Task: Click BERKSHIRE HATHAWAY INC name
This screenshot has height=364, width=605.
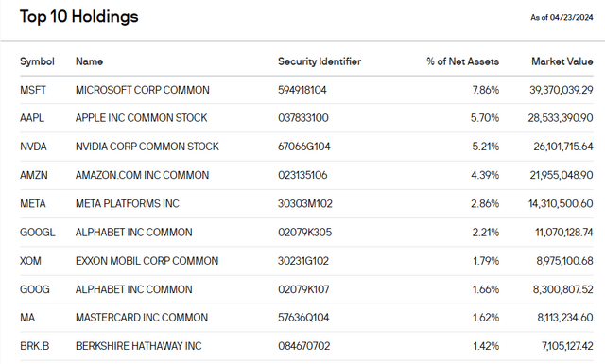Action: (x=139, y=346)
